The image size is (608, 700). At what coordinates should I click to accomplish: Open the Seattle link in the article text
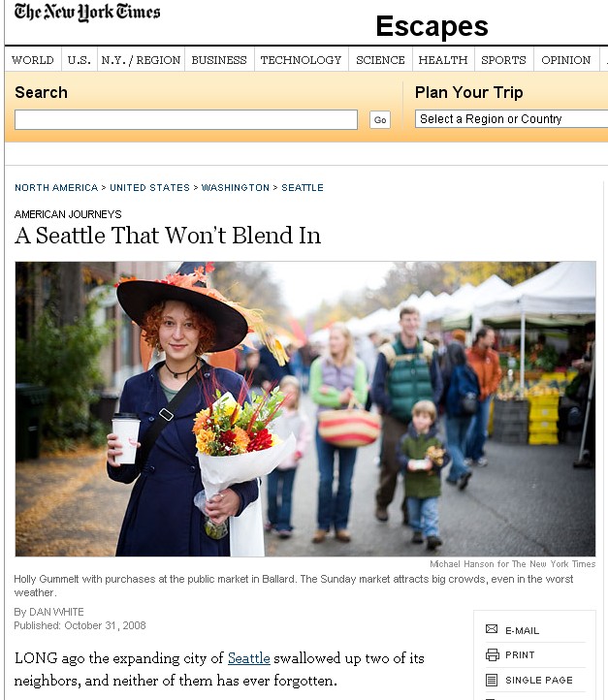248,658
